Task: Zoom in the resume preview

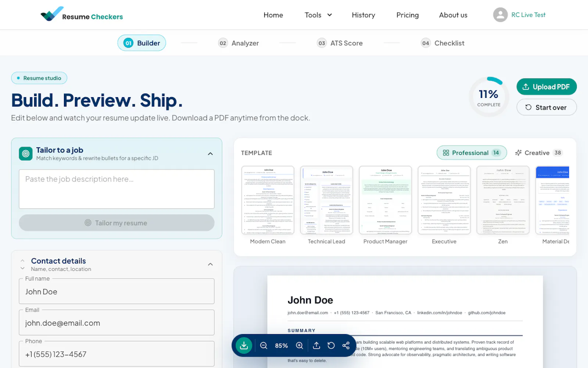Action: pos(300,346)
